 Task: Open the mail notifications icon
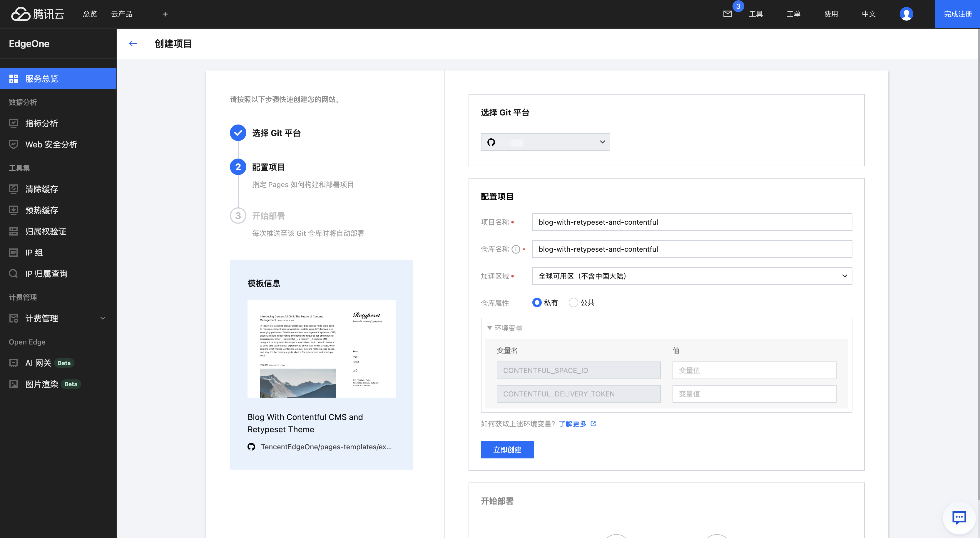click(x=728, y=14)
